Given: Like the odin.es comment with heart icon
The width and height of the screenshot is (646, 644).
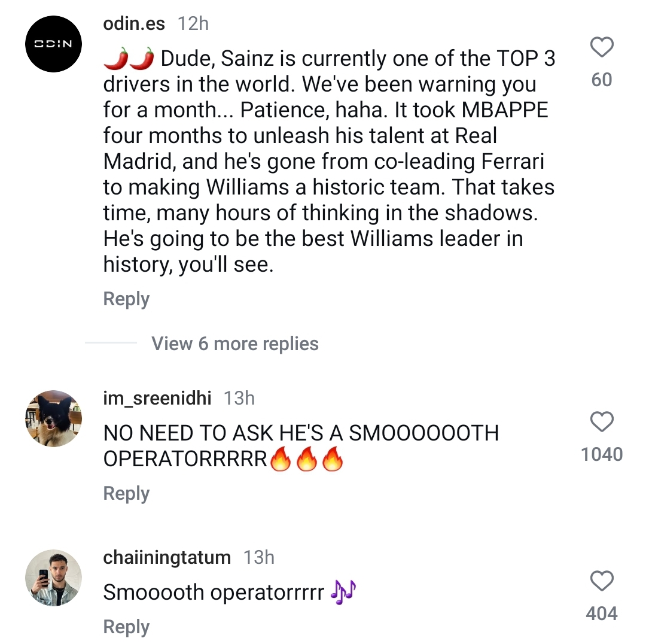Looking at the screenshot, I should pos(602,47).
